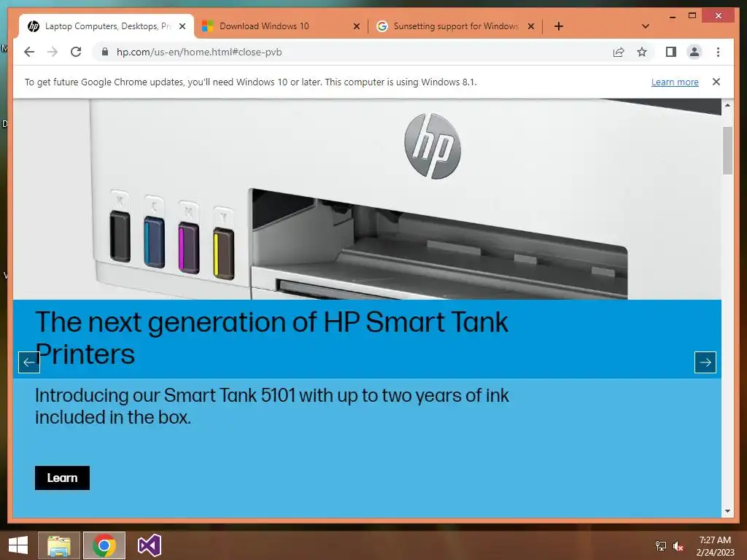Open the Chrome profile avatar
The width and height of the screenshot is (747, 560).
click(x=694, y=52)
